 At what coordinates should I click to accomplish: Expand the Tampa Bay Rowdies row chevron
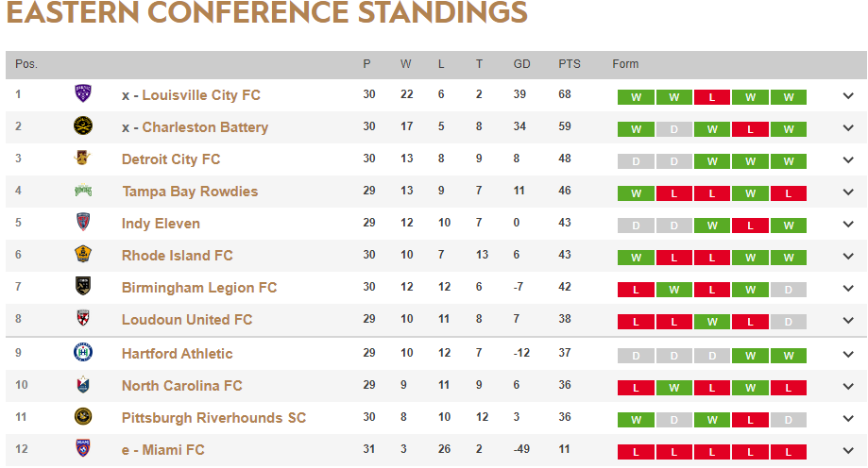click(848, 192)
